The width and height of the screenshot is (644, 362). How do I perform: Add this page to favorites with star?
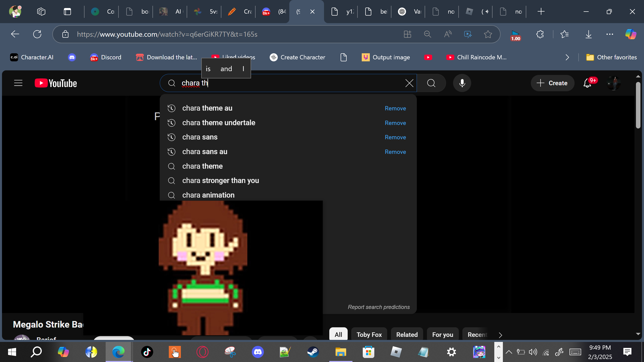pos(488,34)
